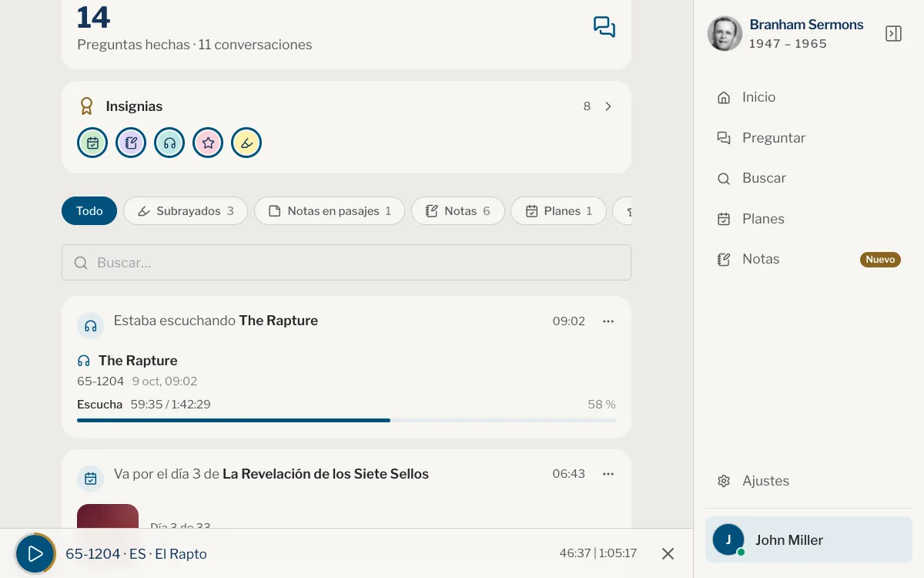Click the Preguntas hechas · 11 conversaciones text
This screenshot has width=924, height=578.
point(195,45)
